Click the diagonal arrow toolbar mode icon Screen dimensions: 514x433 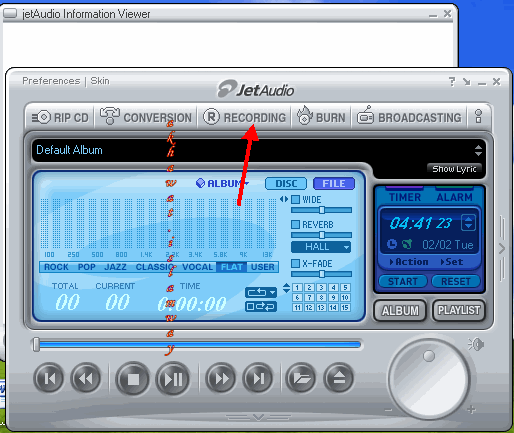(x=467, y=82)
